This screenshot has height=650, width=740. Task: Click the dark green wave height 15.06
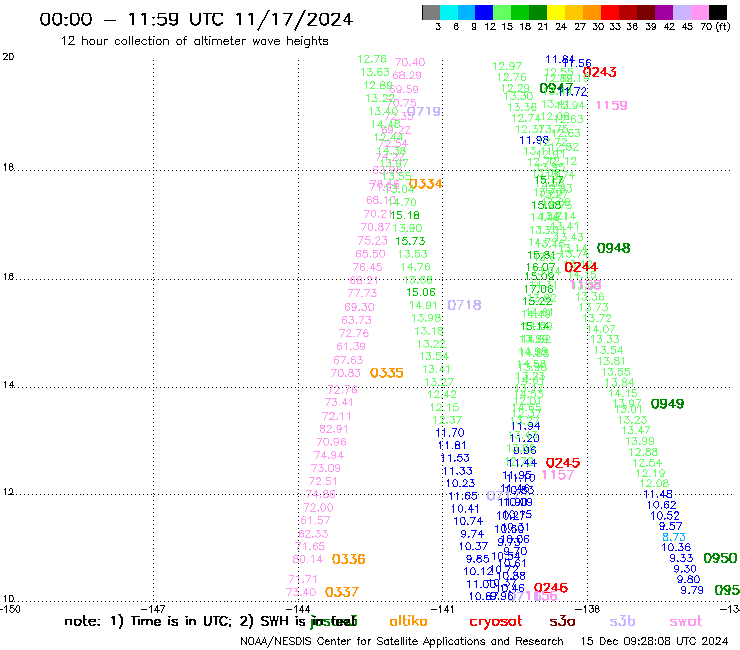point(421,292)
